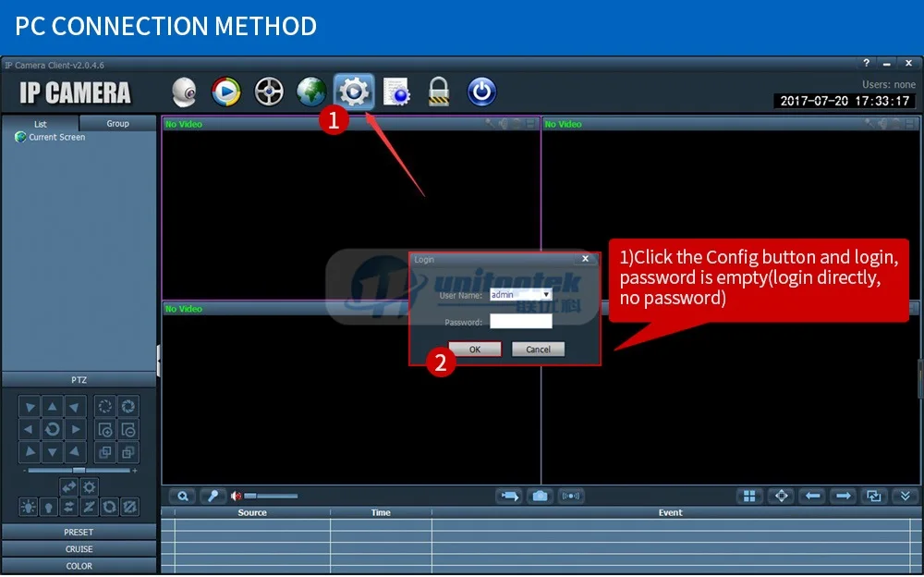Click Cancel in the Login dialog

(x=538, y=350)
